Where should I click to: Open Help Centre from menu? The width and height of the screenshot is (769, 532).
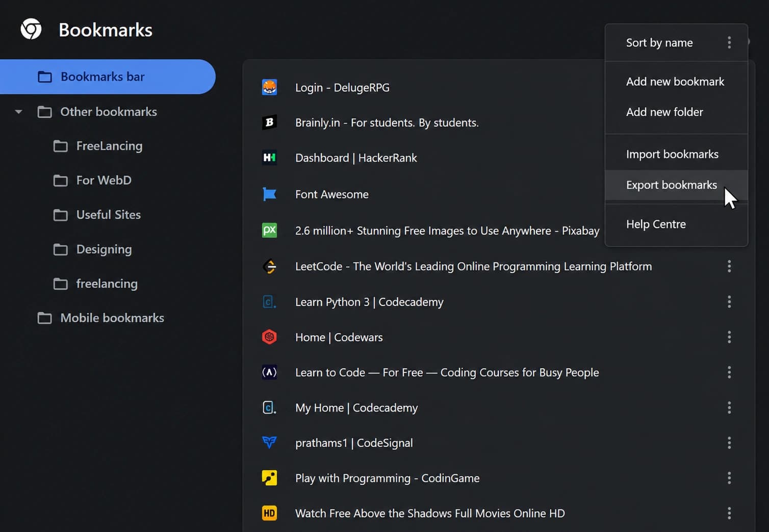(676, 224)
